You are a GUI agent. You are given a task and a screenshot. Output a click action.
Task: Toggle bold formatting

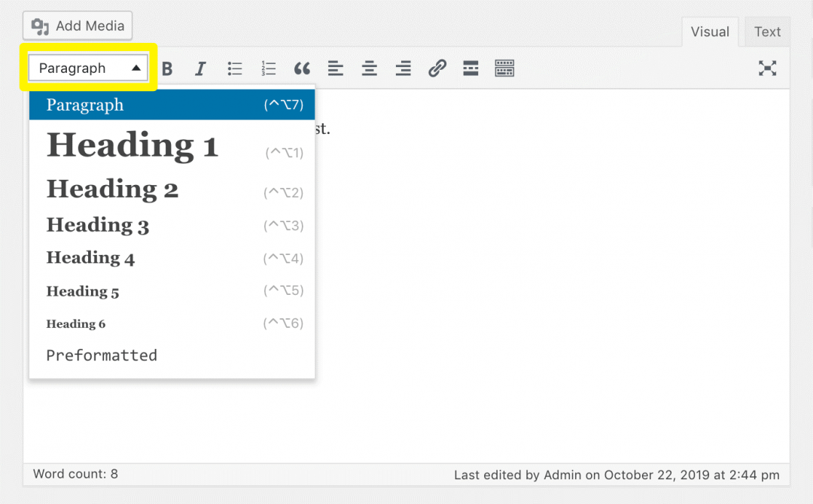(x=166, y=68)
